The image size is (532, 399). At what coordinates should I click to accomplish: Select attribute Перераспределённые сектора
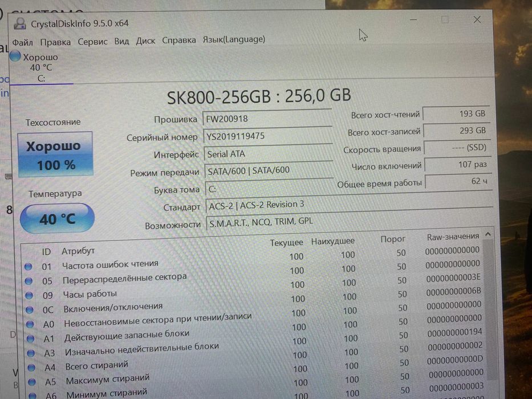124,279
